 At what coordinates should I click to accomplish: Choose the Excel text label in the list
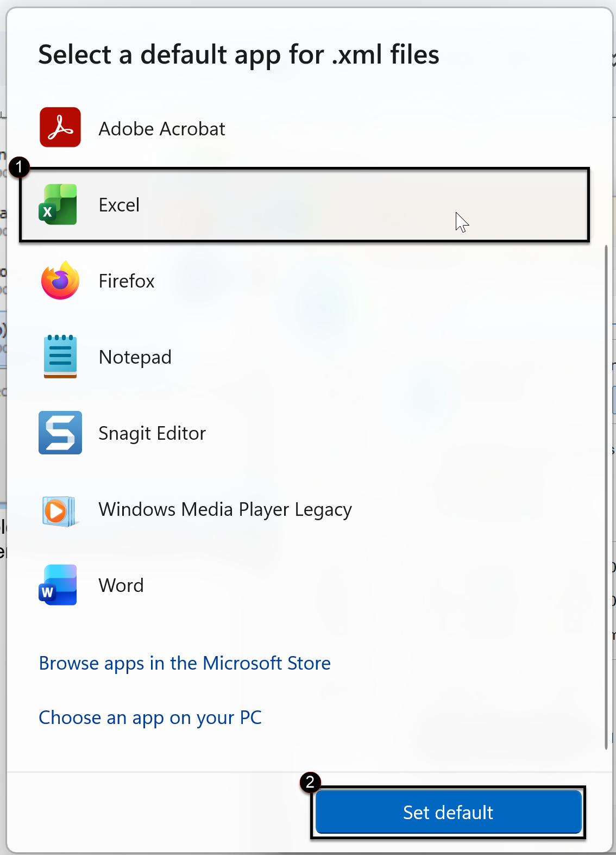point(119,205)
